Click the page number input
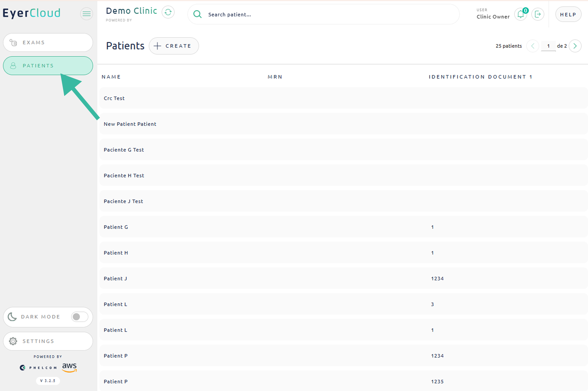 548,46
